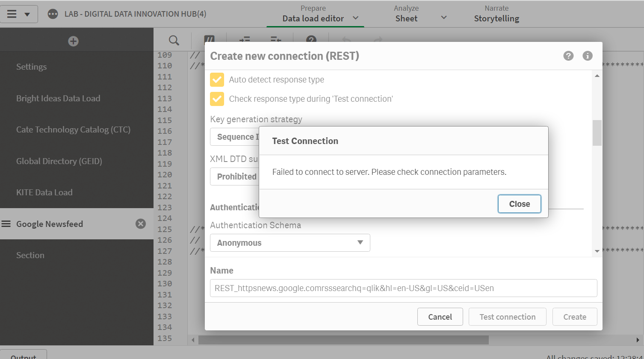Open app options three-dots icon
The height and width of the screenshot is (359, 644).
click(53, 14)
